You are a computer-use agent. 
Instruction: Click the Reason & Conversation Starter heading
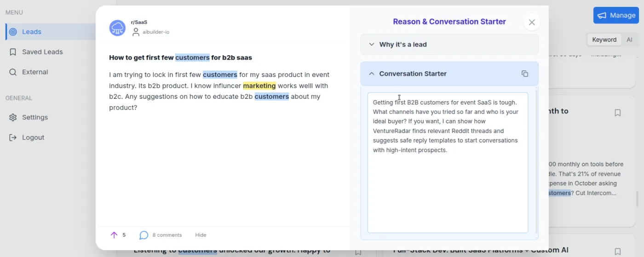(x=449, y=22)
